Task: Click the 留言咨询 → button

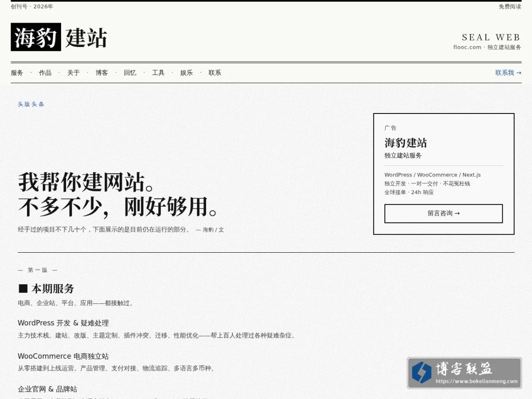Action: pyautogui.click(x=443, y=213)
